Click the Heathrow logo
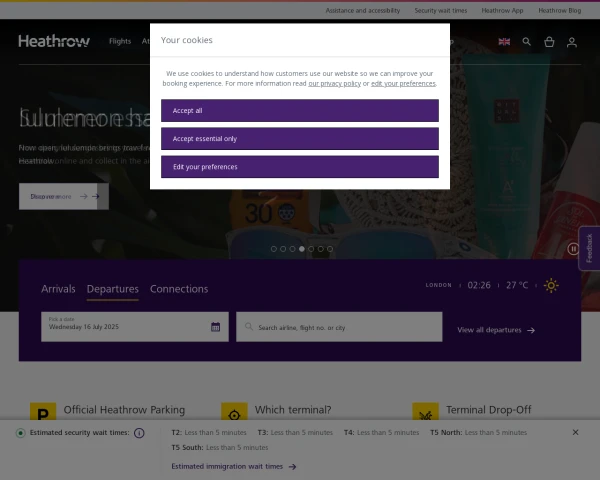The width and height of the screenshot is (600, 480). coord(54,41)
